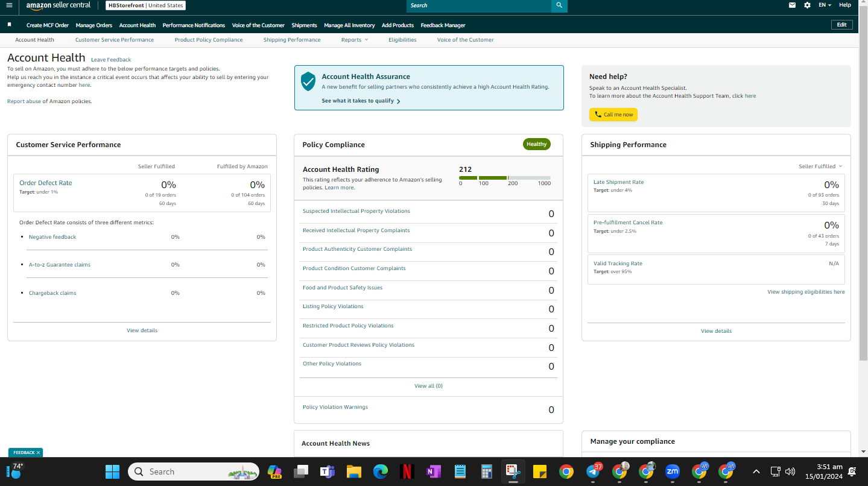Viewport: 868px width, 486px height.
Task: Open Manage All Inventory menu item
Action: (349, 25)
